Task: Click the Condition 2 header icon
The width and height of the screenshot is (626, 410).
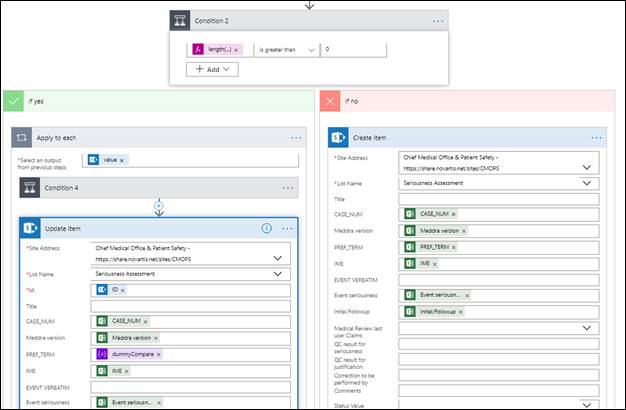Action: tap(180, 21)
